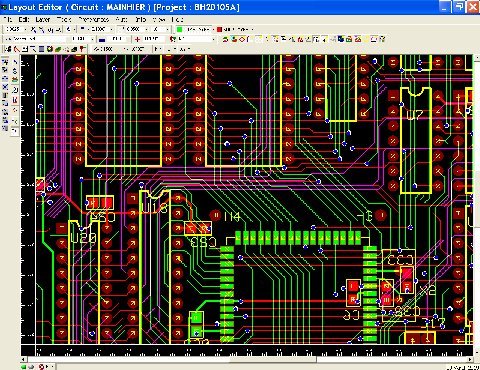This screenshot has width=480, height=370.
Task: Click the red diamond icon in the toolbar
Action: point(242,39)
